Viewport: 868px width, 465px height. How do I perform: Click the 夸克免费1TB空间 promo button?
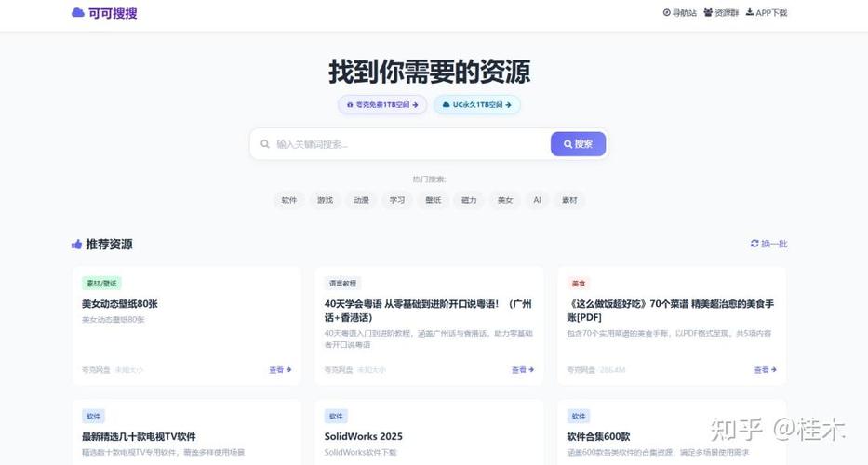click(x=382, y=104)
